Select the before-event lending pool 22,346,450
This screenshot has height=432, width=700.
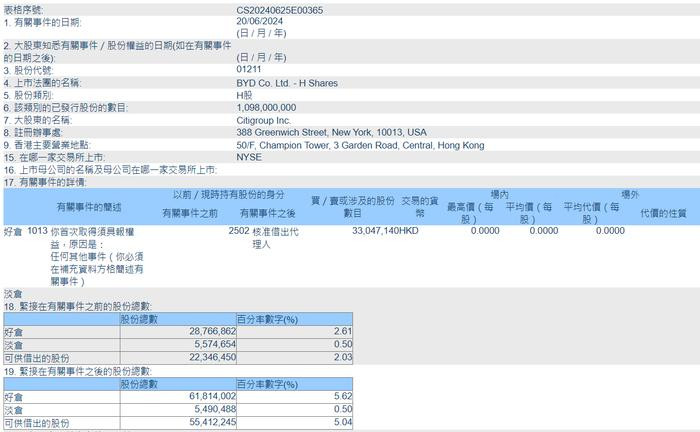212,357
